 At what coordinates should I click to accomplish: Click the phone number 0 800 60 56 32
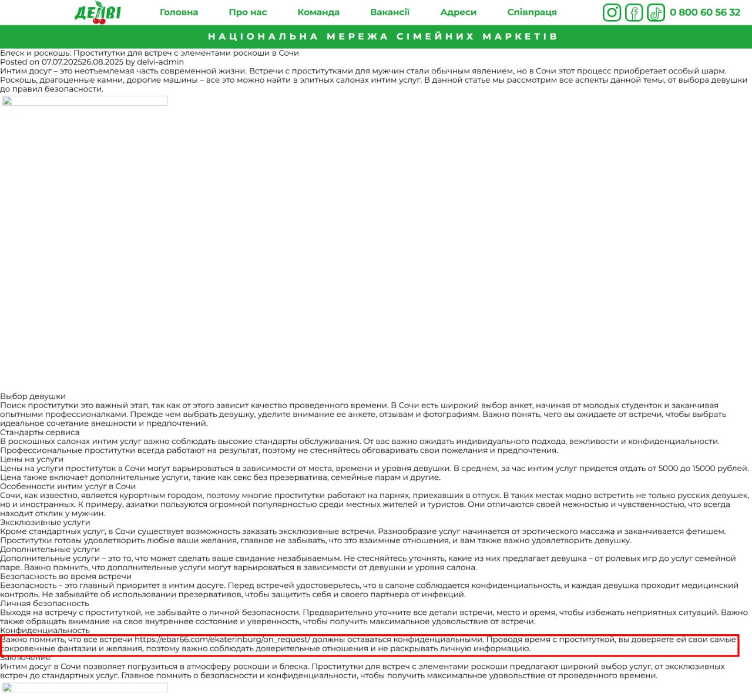(705, 12)
